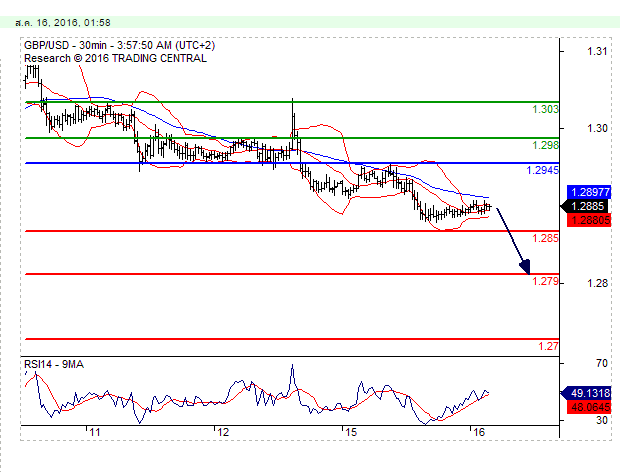Click date axis label 12
Image resolution: width=620 pixels, height=472 pixels.
coord(223,432)
